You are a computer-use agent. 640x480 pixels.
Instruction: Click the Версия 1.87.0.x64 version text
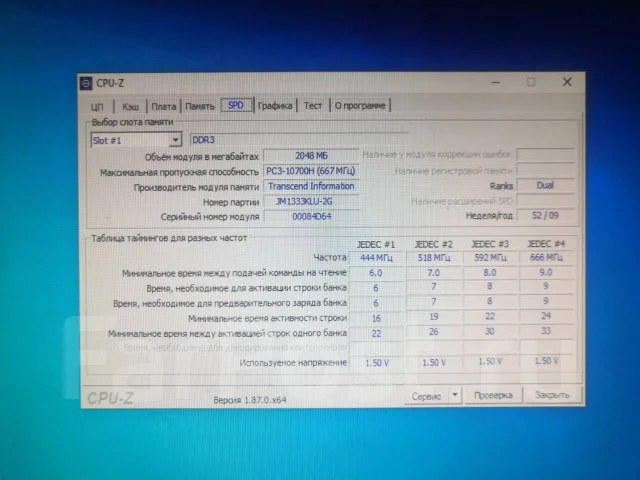click(x=250, y=400)
